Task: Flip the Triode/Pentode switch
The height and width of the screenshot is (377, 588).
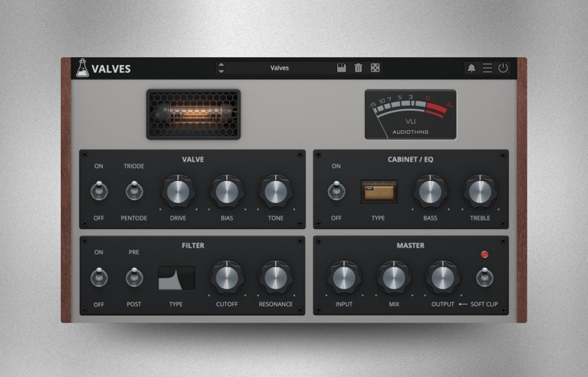Action: [134, 191]
